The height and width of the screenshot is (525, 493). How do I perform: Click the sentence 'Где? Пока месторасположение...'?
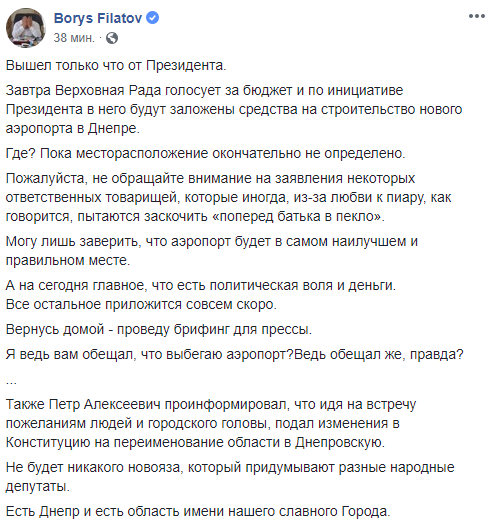coord(205,153)
